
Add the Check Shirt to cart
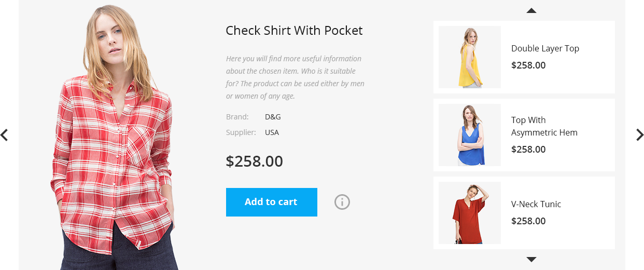point(272,202)
